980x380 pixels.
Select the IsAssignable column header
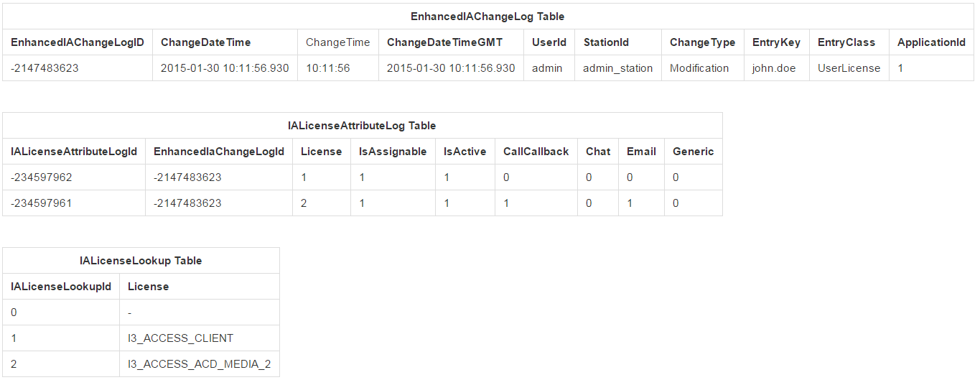(393, 152)
